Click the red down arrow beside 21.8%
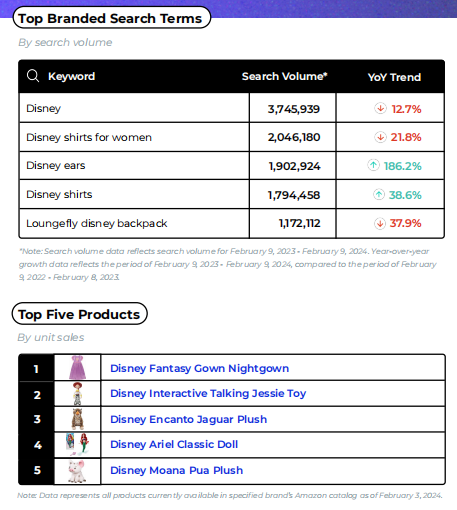 pyautogui.click(x=380, y=137)
